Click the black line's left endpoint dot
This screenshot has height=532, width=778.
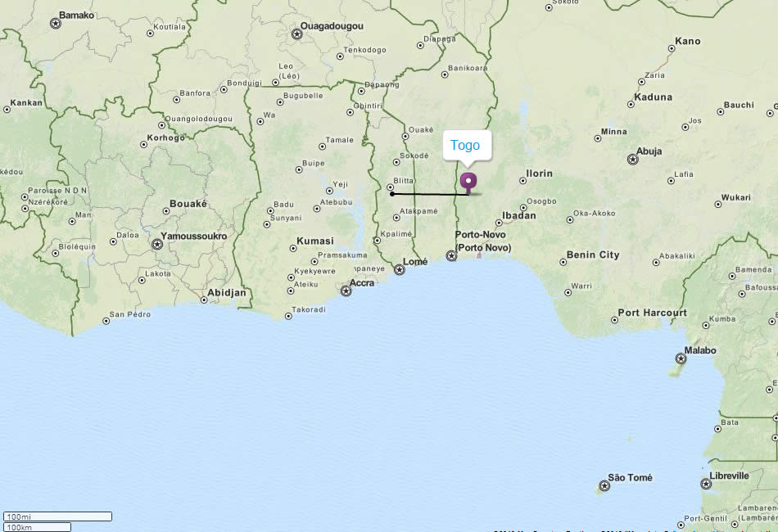click(x=392, y=194)
